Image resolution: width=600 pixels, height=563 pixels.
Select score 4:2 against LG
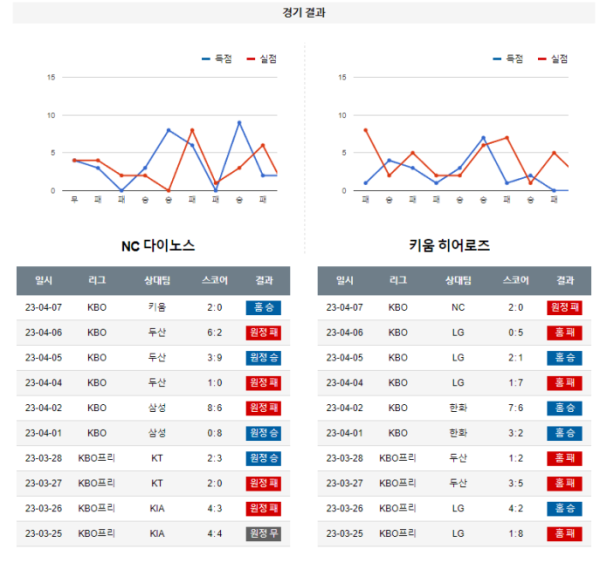[516, 509]
